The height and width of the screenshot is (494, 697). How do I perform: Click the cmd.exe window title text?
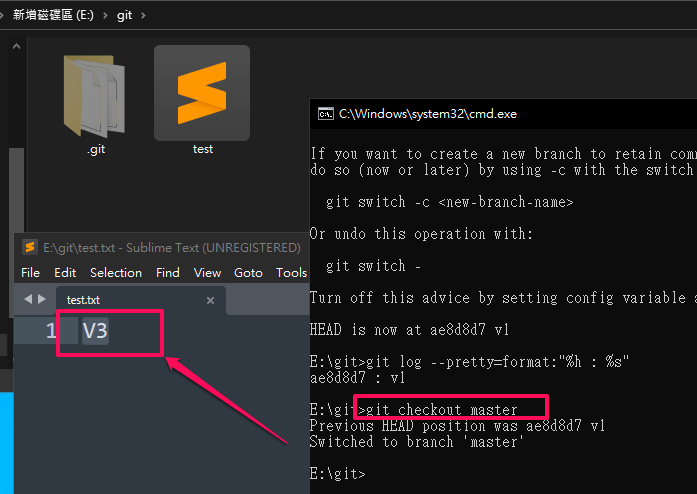pos(428,114)
